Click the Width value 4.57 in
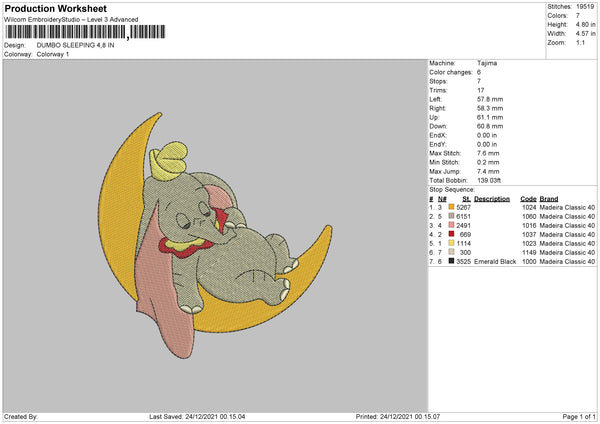 pos(585,34)
